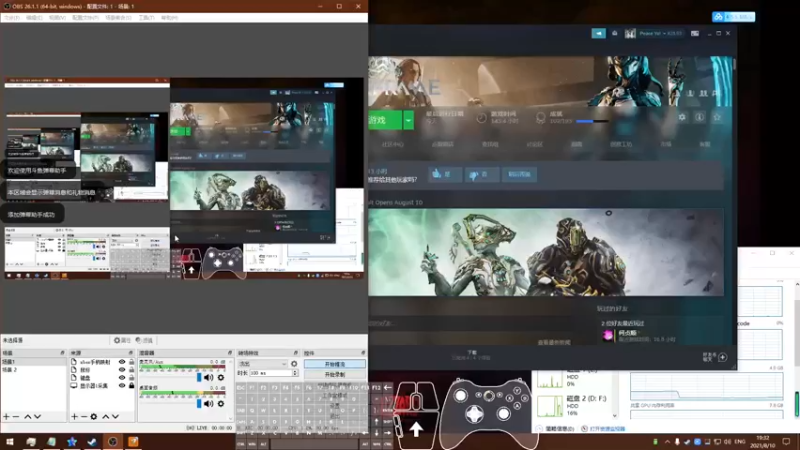This screenshot has height=450, width=800.
Task: Open Steam Big Picture mode icon
Action: pyautogui.click(x=695, y=33)
